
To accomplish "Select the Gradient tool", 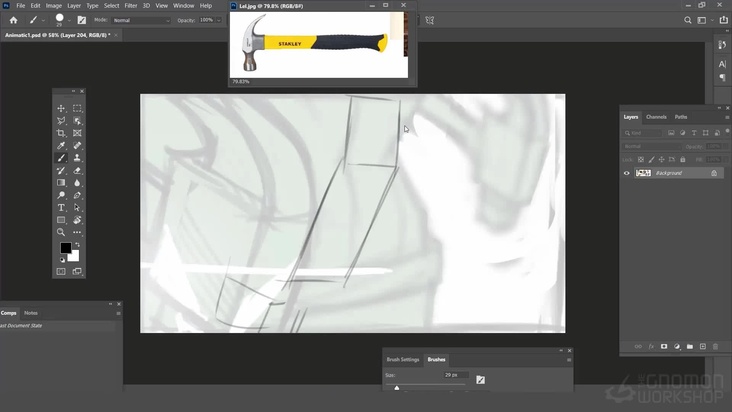I will tap(61, 183).
